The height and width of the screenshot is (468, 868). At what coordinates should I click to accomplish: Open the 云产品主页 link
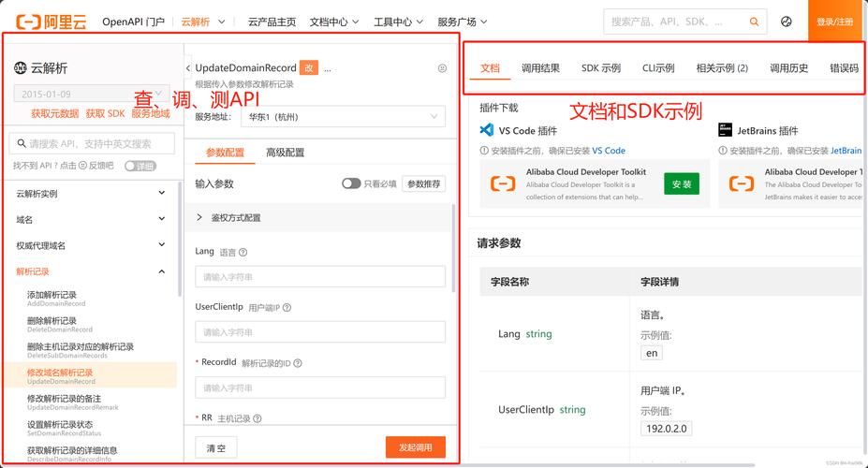click(x=272, y=22)
